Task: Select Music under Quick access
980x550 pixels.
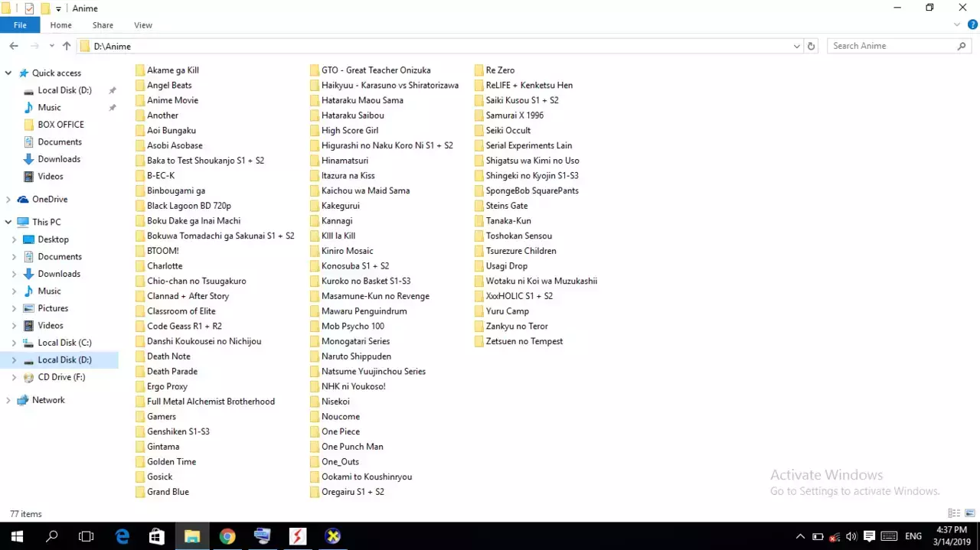Action: coord(50,107)
